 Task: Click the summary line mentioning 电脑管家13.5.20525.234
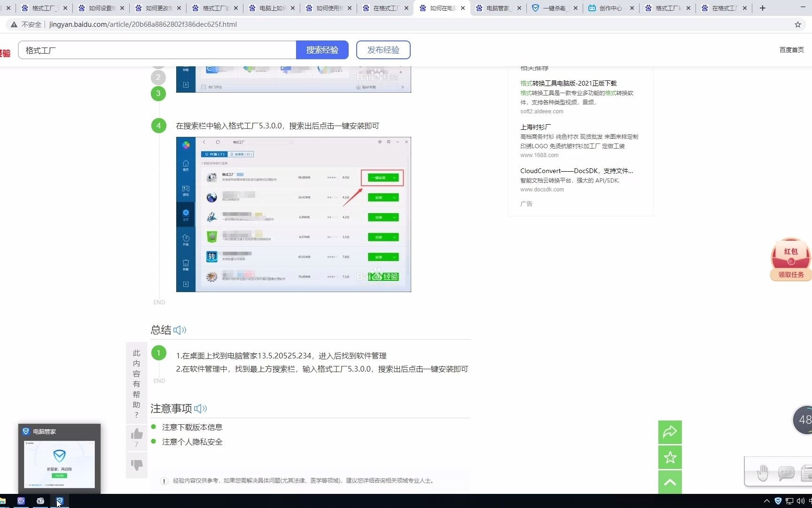point(281,356)
